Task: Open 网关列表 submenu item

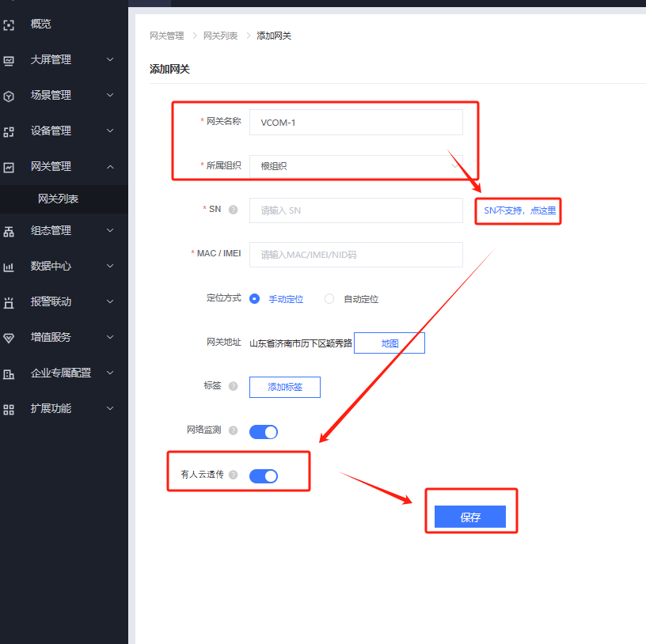Action: [59, 199]
